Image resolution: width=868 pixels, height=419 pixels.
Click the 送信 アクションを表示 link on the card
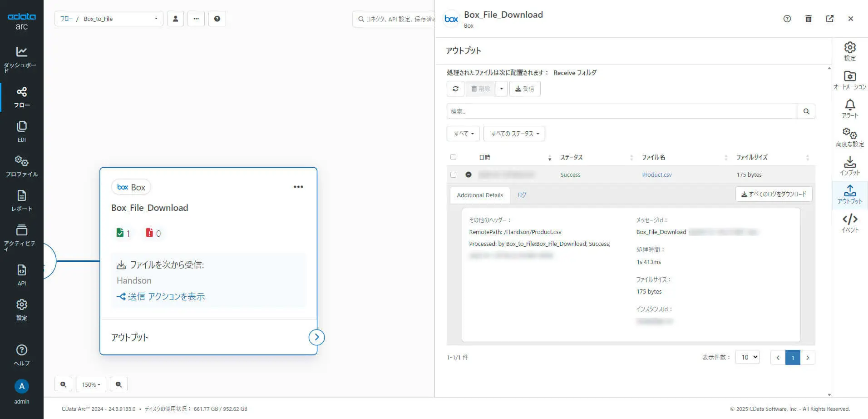(161, 297)
